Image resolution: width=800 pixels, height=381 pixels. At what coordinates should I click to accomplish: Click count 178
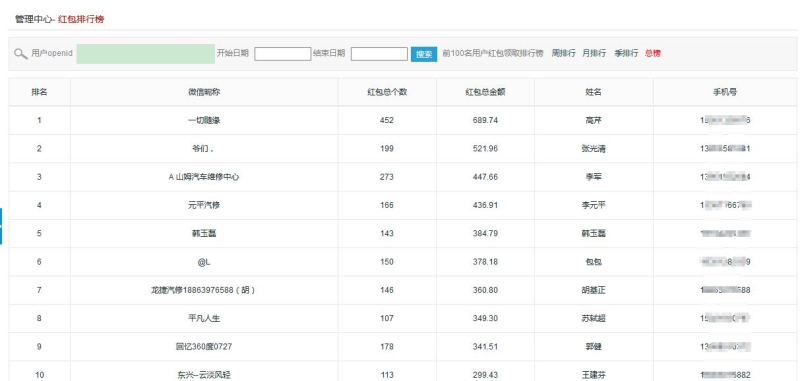(387, 347)
